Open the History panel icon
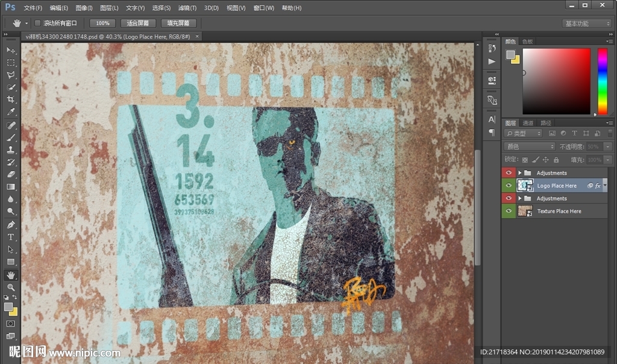 click(x=492, y=48)
